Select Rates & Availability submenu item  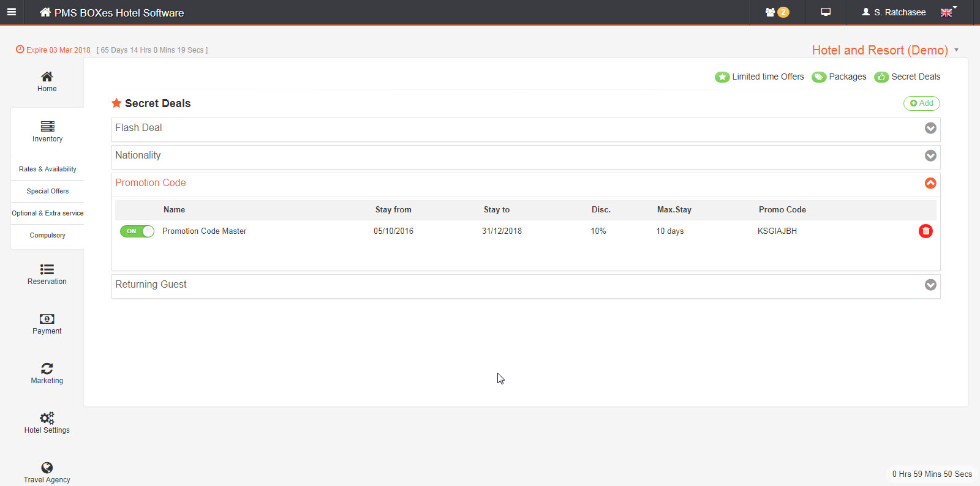point(47,169)
